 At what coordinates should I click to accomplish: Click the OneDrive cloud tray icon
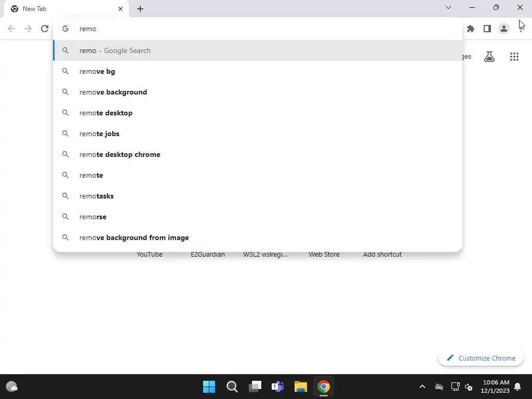(x=439, y=387)
